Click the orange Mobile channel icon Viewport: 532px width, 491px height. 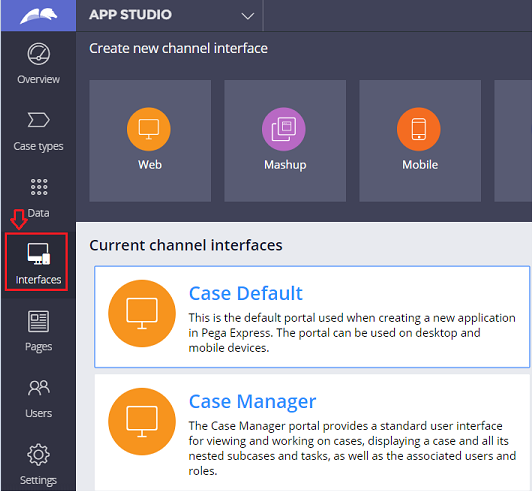click(419, 129)
